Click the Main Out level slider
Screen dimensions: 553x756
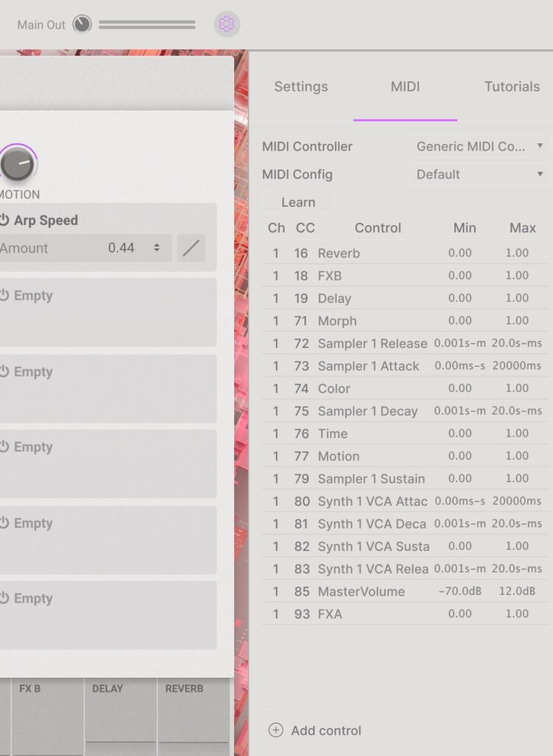click(x=147, y=24)
